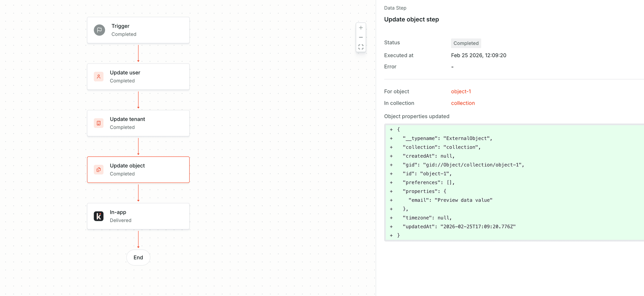Open the object-1 link
The height and width of the screenshot is (296, 644).
tap(461, 91)
